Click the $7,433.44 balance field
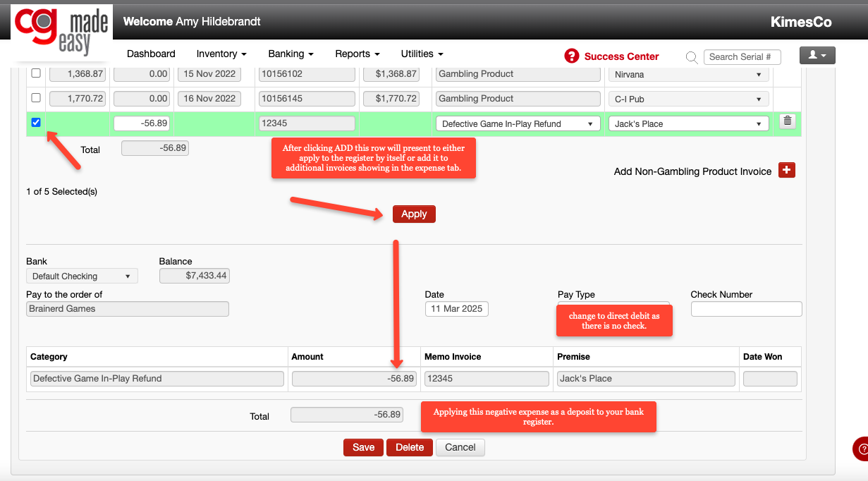 pyautogui.click(x=195, y=276)
